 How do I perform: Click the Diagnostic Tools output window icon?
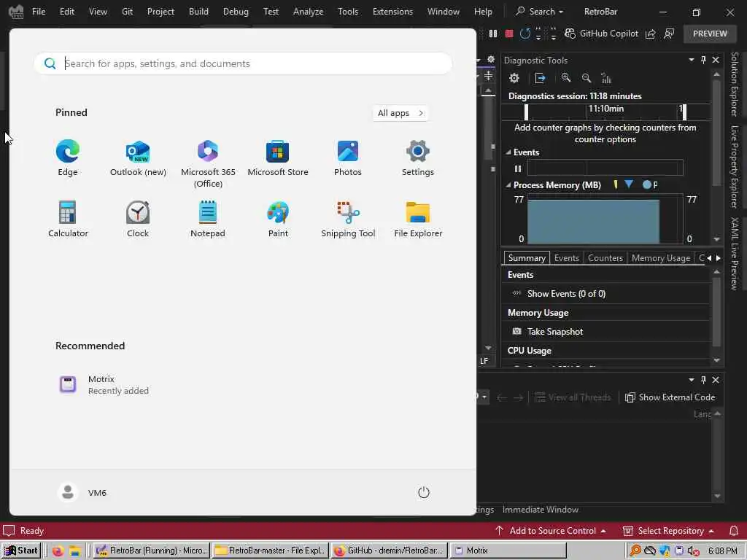541,78
